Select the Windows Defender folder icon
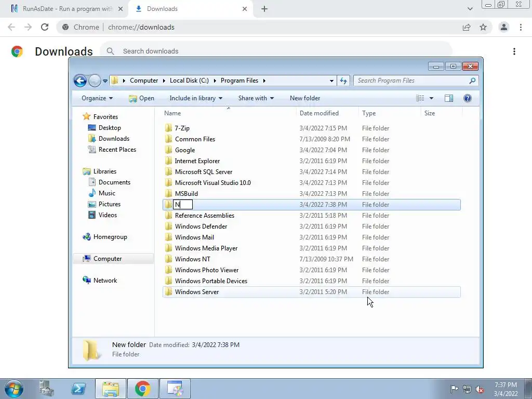The width and height of the screenshot is (532, 399). coord(169,227)
